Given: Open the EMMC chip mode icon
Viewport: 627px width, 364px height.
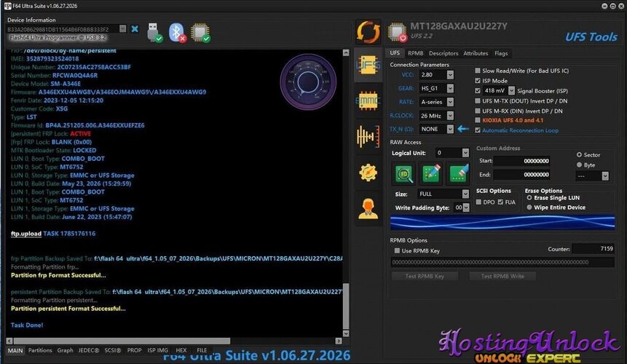Looking at the screenshot, I should coord(368,100).
